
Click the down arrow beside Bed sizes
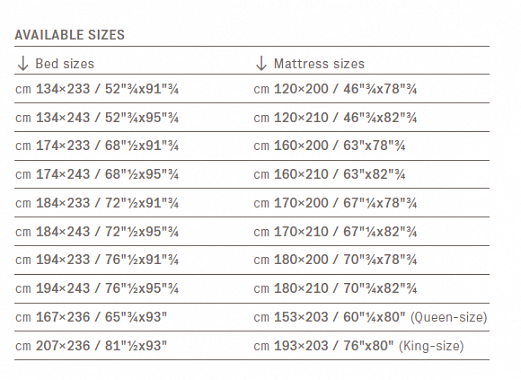click(x=23, y=63)
